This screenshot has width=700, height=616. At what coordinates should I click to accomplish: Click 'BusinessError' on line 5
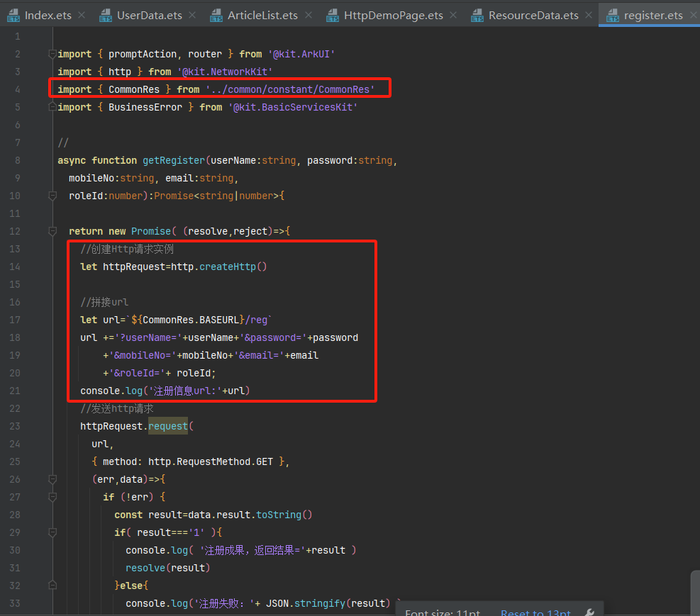[x=145, y=107]
